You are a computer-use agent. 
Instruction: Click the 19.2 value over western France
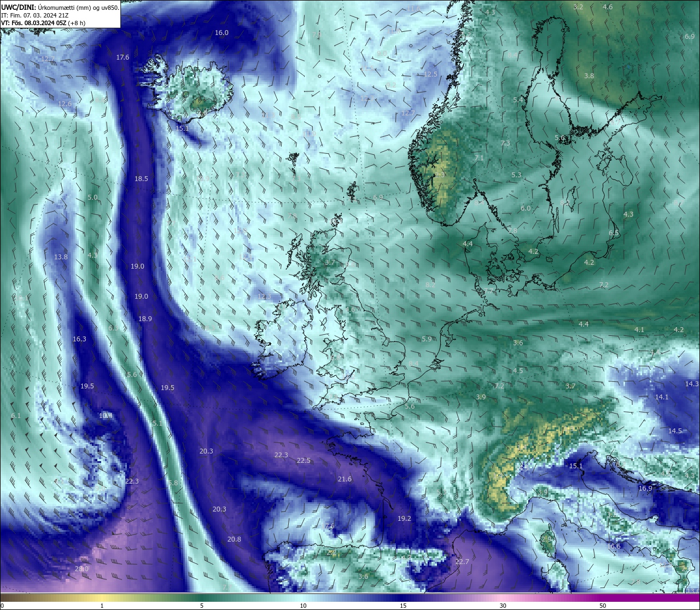point(404,519)
